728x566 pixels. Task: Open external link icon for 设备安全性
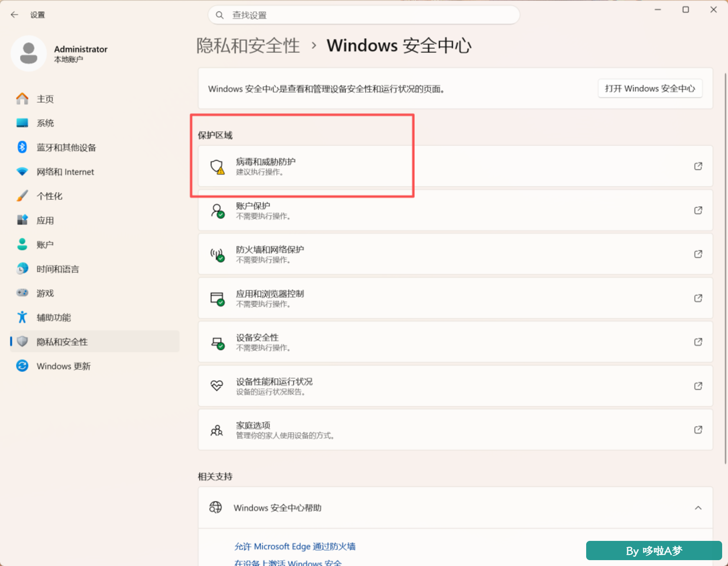698,342
